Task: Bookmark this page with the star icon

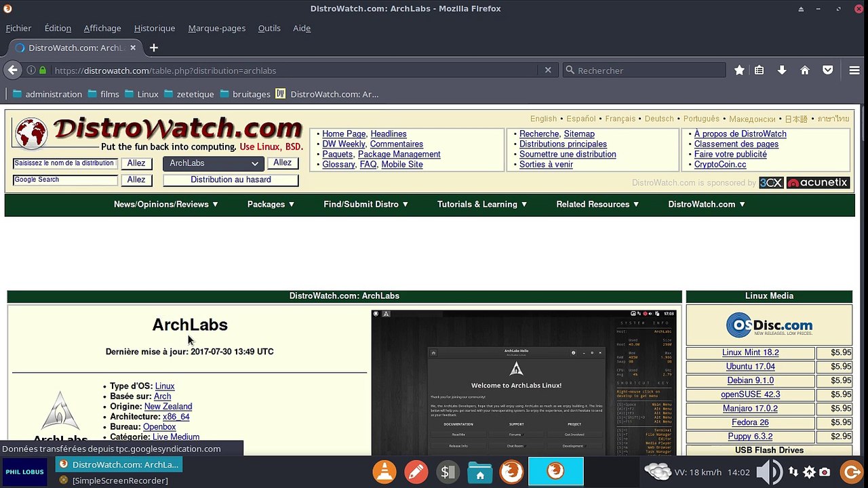Action: (739, 70)
